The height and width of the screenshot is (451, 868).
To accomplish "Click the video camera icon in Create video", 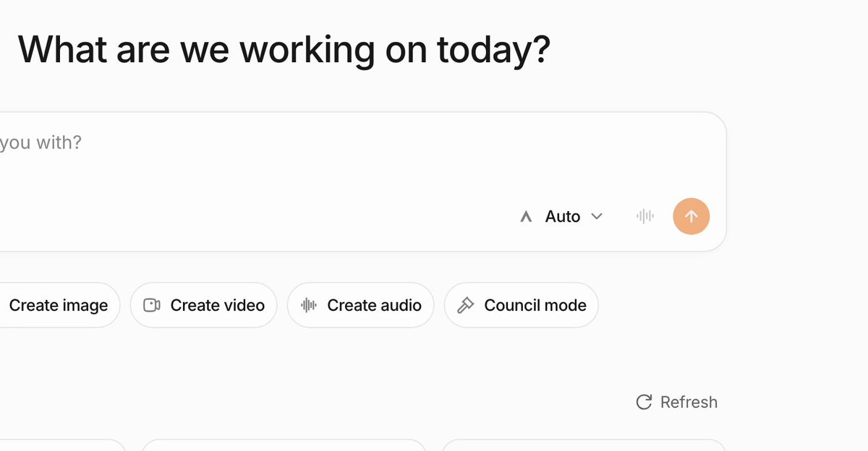I will coord(151,305).
